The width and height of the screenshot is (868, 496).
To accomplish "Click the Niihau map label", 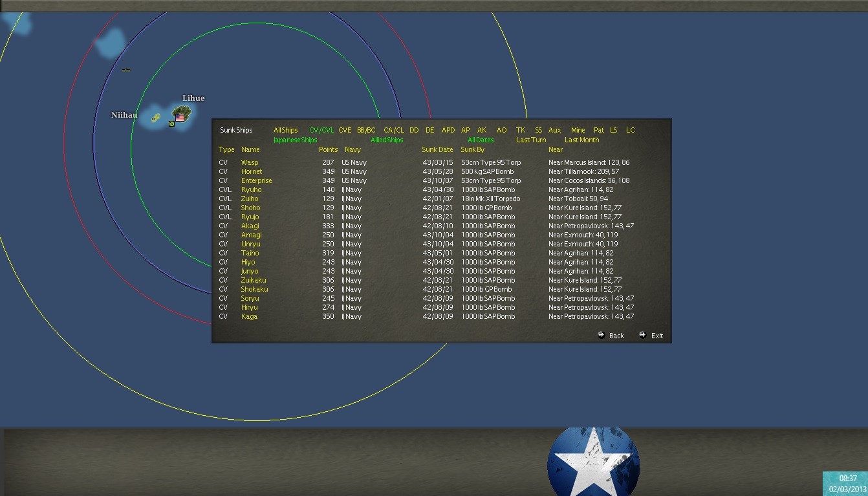I will pos(124,115).
